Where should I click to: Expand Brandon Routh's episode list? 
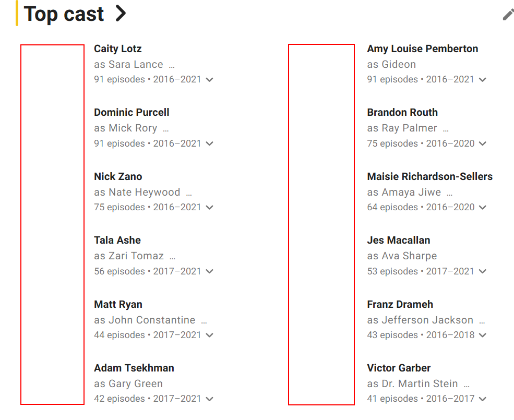click(x=482, y=143)
